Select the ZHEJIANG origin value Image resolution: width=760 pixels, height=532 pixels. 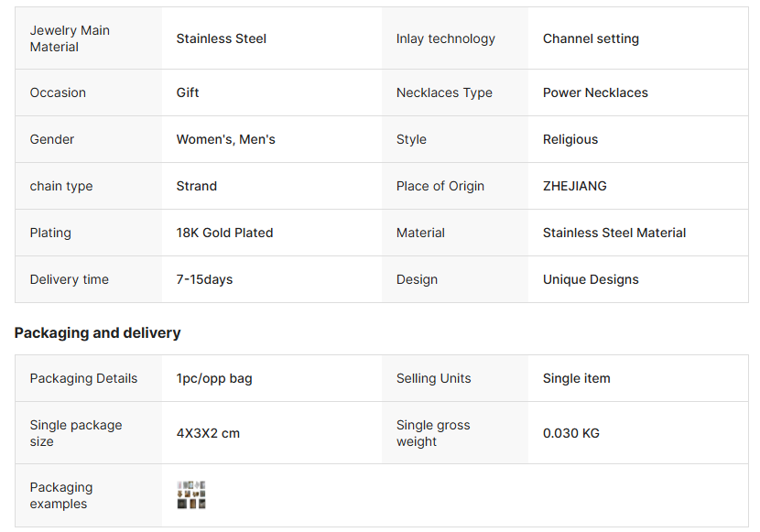point(574,186)
